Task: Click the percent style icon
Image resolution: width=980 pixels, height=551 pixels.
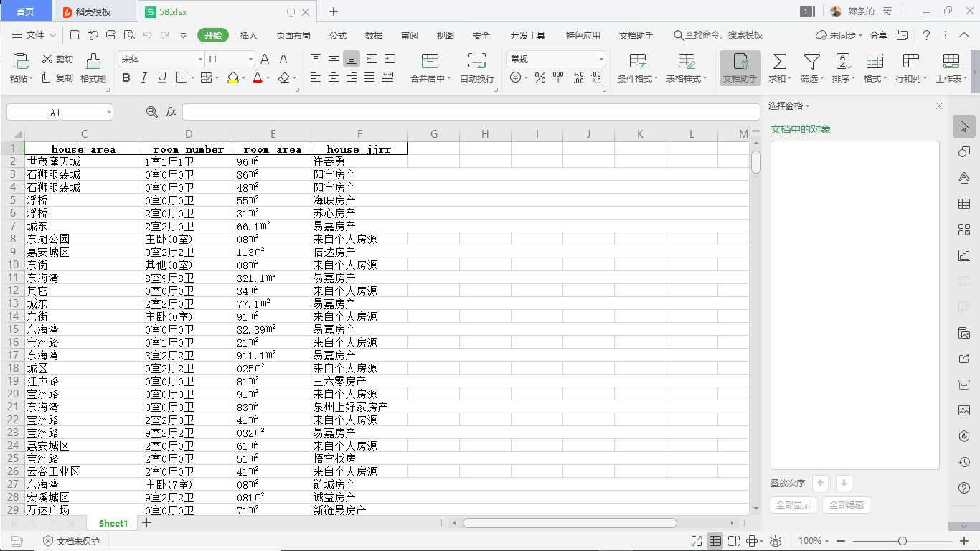Action: pyautogui.click(x=540, y=77)
